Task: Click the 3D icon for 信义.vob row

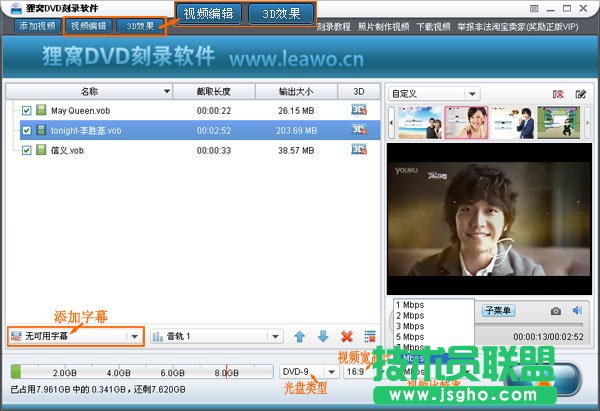Action: (359, 150)
